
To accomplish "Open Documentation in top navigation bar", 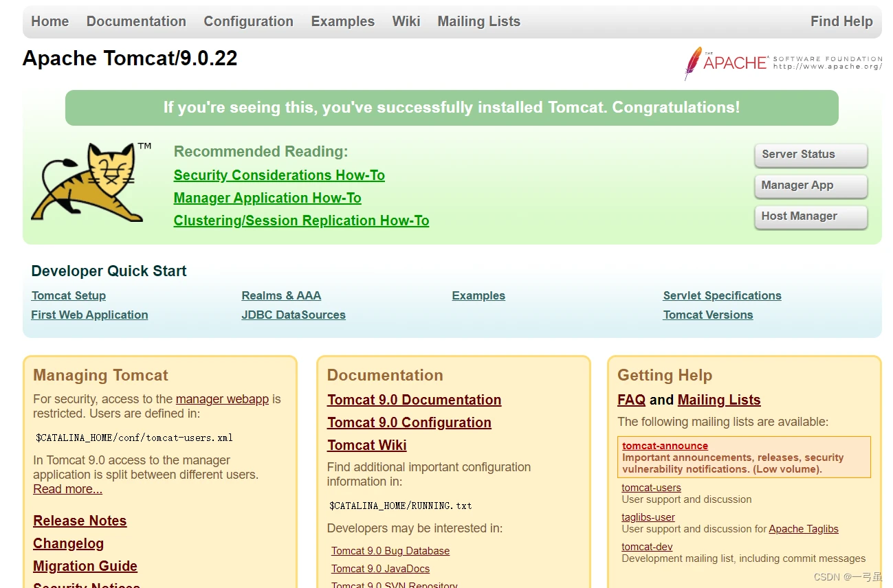I will (x=136, y=21).
